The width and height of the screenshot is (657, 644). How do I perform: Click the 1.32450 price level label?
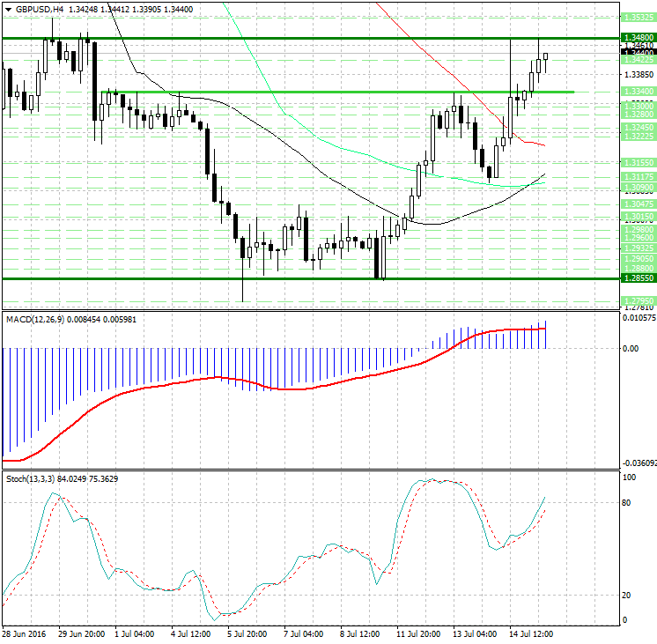click(639, 128)
